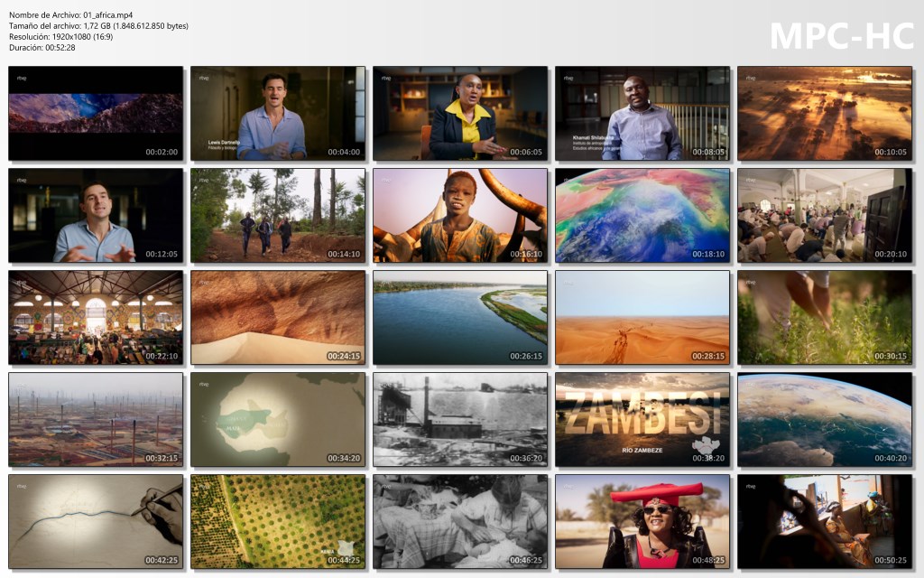Select the black-and-white factory frame at 00:36:20
This screenshot has width=924, height=578.
click(460, 419)
